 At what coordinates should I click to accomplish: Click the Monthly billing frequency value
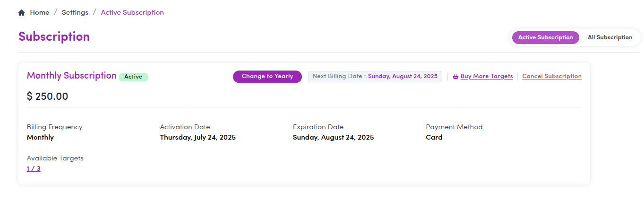click(40, 137)
